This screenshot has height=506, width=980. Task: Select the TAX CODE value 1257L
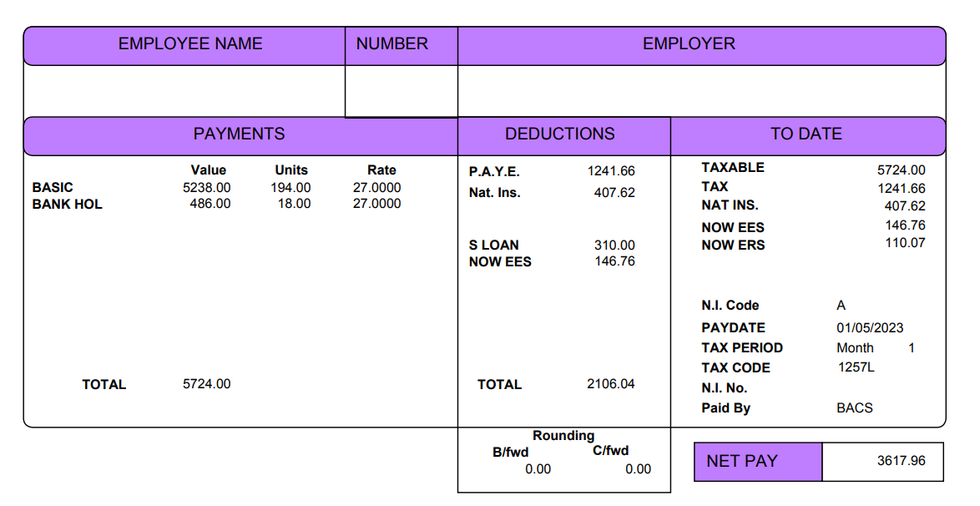coord(856,367)
